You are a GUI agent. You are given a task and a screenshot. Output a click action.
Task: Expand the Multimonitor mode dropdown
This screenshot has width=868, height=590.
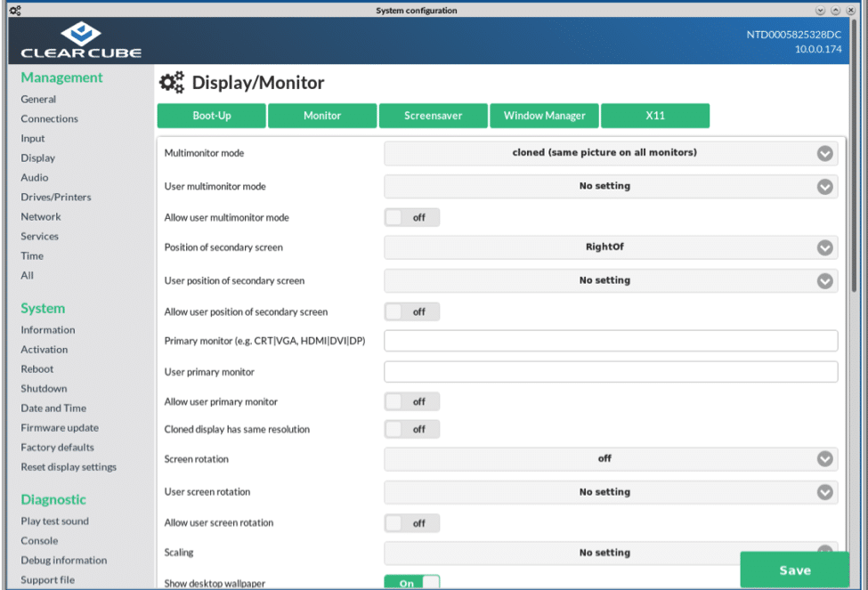pos(611,153)
